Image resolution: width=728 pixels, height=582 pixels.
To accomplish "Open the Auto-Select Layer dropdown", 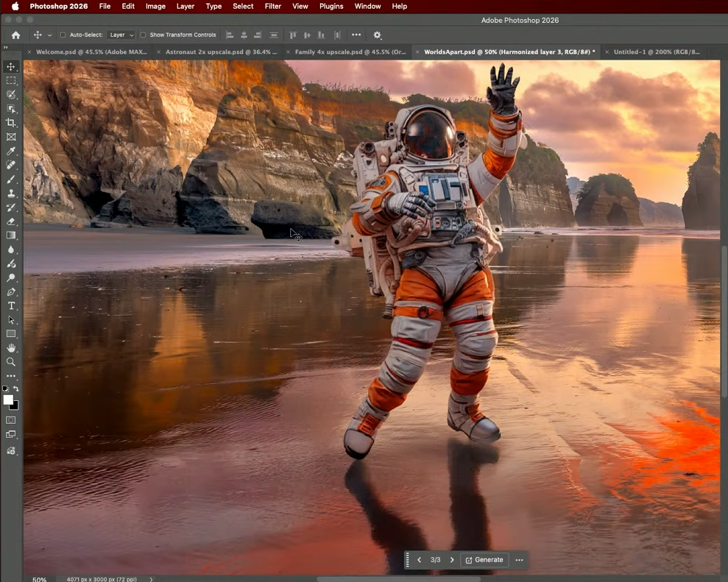I will click(121, 35).
